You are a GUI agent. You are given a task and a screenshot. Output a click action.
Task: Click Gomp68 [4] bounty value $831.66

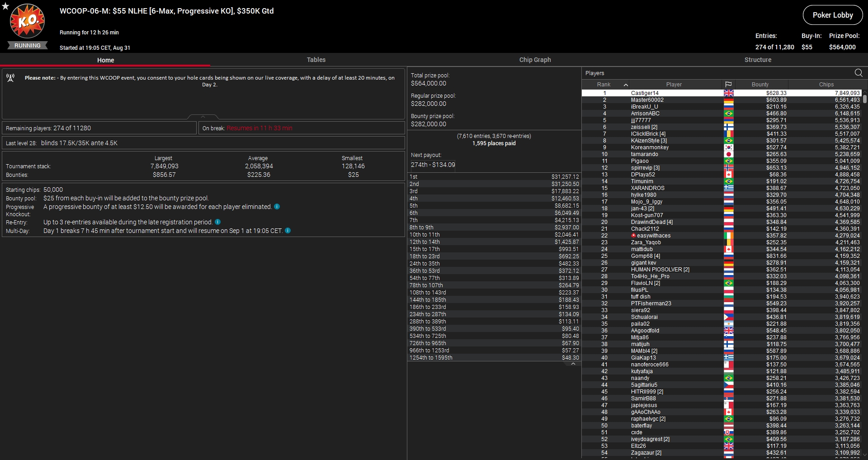coord(776,256)
